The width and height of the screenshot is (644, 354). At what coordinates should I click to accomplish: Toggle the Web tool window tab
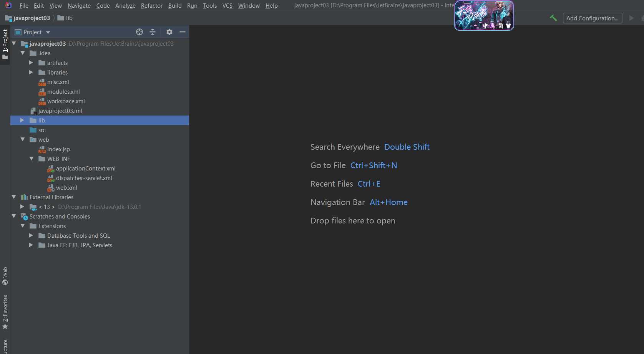tap(5, 276)
